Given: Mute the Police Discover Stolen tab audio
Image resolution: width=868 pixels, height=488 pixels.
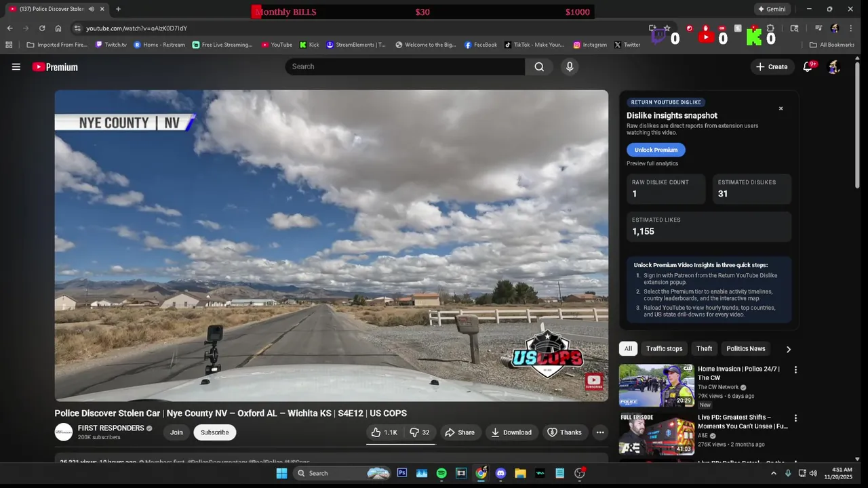Looking at the screenshot, I should [91, 9].
